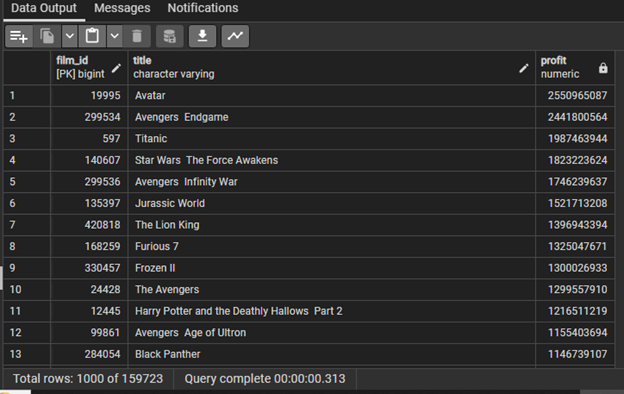Click profit value 1325047671

click(x=575, y=246)
